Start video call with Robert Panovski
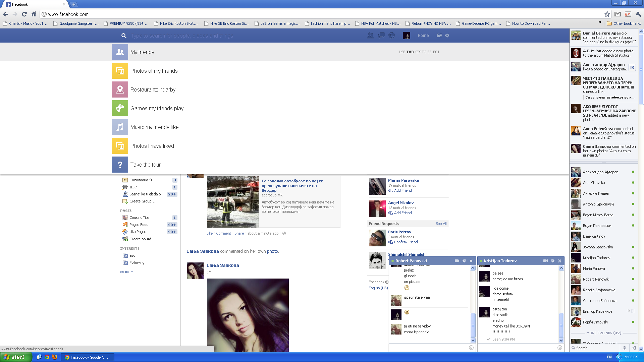The image size is (644, 362). point(457,261)
